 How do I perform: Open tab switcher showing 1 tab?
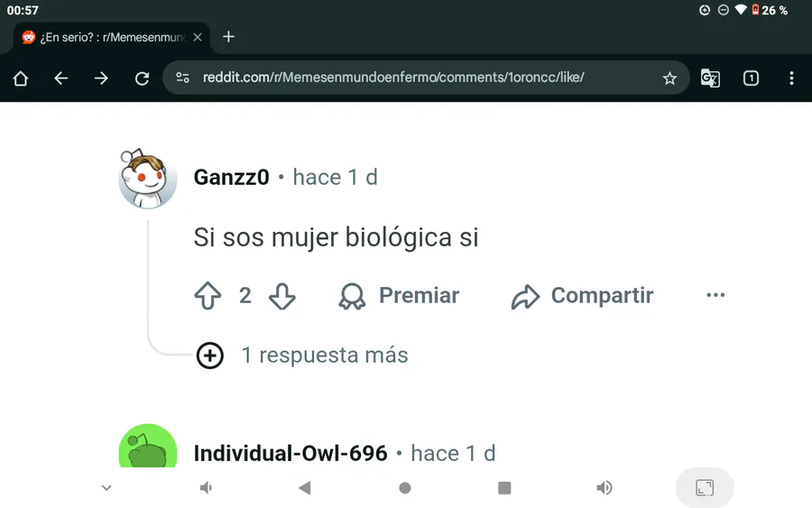(x=751, y=79)
